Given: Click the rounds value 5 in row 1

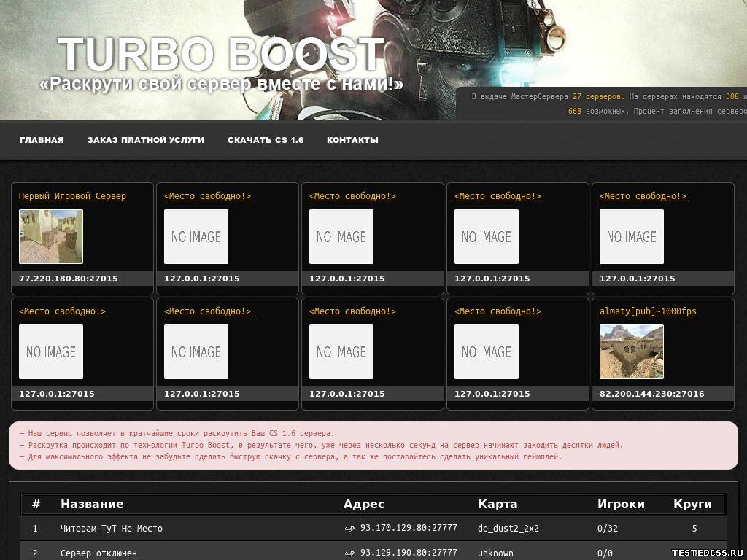Looking at the screenshot, I should tap(694, 529).
